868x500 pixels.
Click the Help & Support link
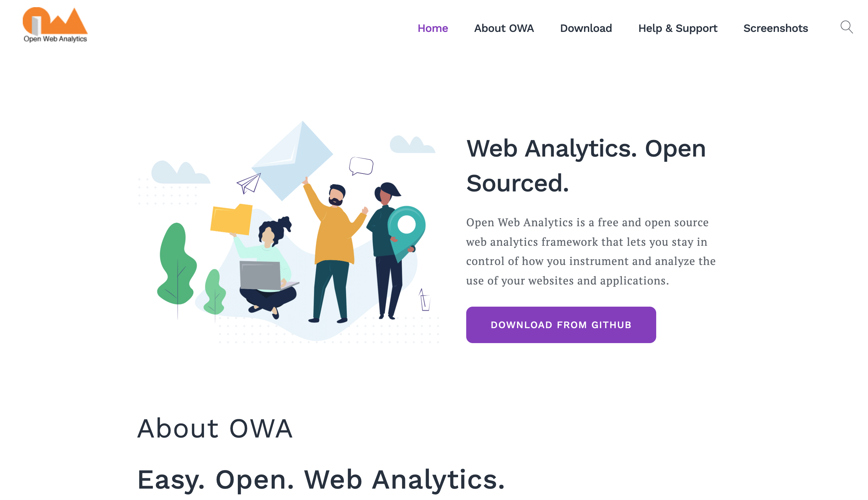(x=677, y=28)
